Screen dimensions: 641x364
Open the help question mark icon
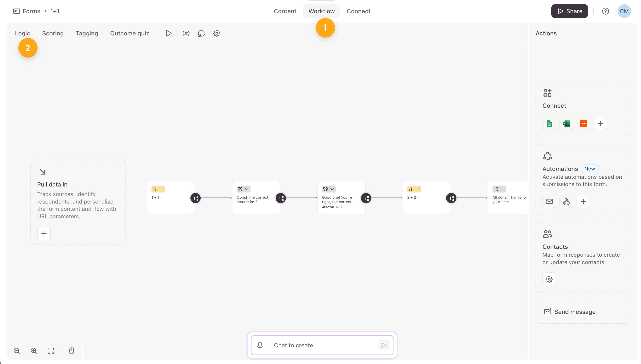tap(605, 11)
